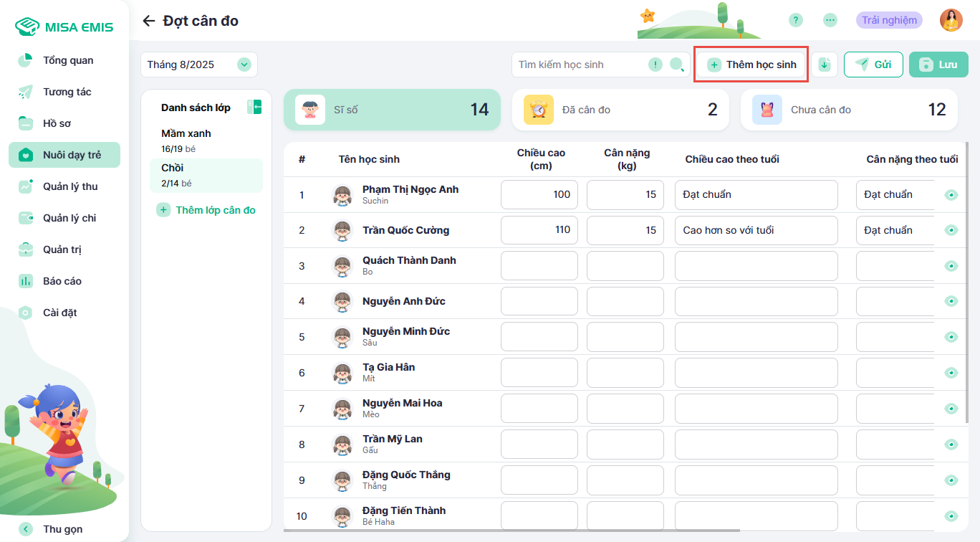The image size is (980, 542).
Task: Open Hồ sơ menu item
Action: (64, 123)
